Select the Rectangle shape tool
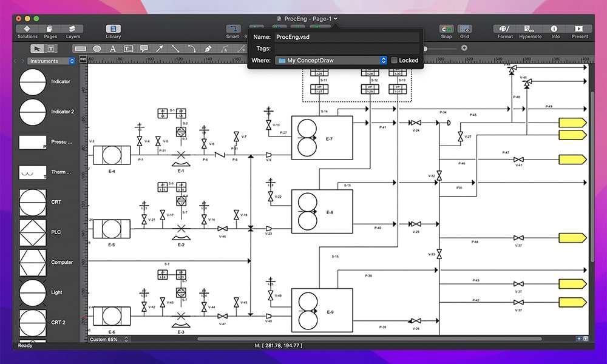The width and height of the screenshot is (607, 364). pyautogui.click(x=80, y=49)
